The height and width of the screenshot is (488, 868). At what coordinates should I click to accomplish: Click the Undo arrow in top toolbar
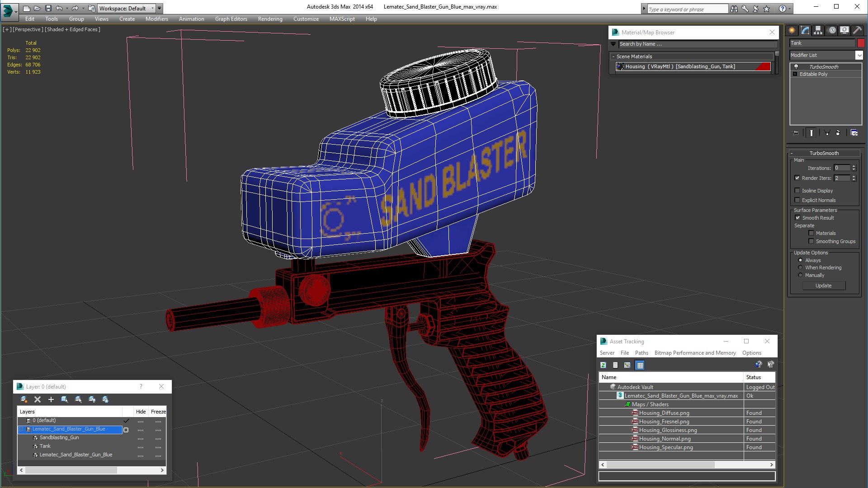59,8
